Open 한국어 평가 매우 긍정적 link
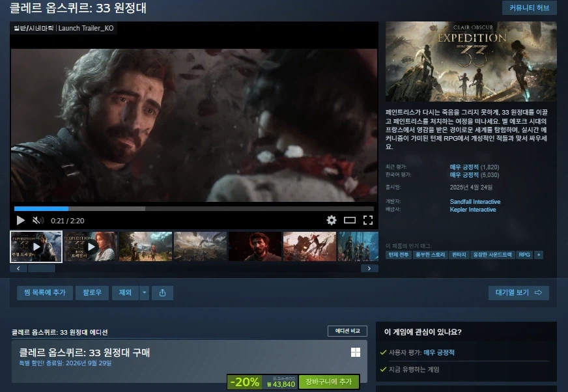Screen dimensions: 568x392 click(464, 175)
